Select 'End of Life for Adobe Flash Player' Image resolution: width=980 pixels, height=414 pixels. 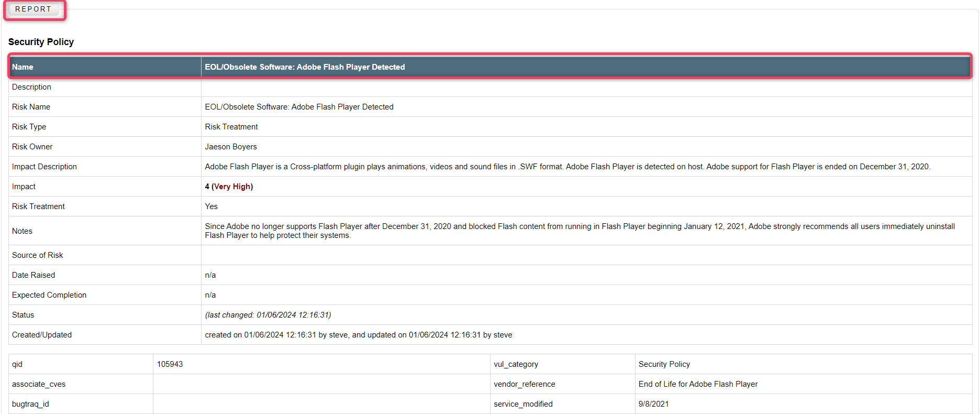698,384
